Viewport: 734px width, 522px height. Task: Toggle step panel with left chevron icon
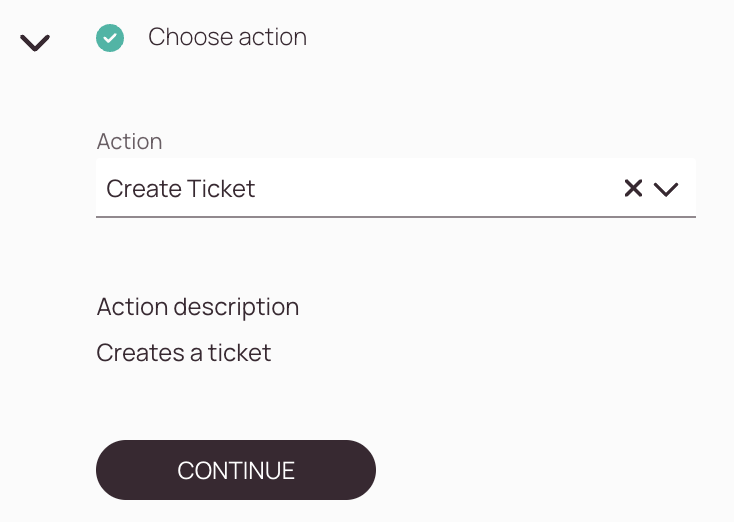[x=35, y=43]
